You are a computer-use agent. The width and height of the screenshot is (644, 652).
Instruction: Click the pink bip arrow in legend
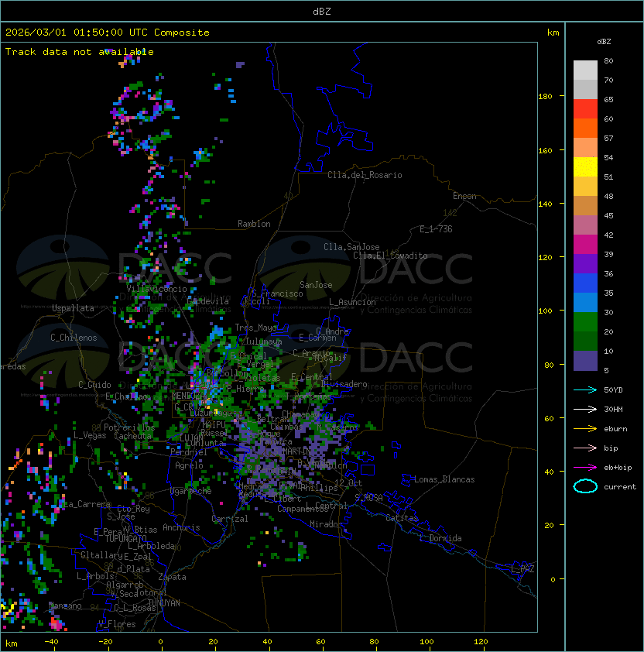pyautogui.click(x=585, y=448)
